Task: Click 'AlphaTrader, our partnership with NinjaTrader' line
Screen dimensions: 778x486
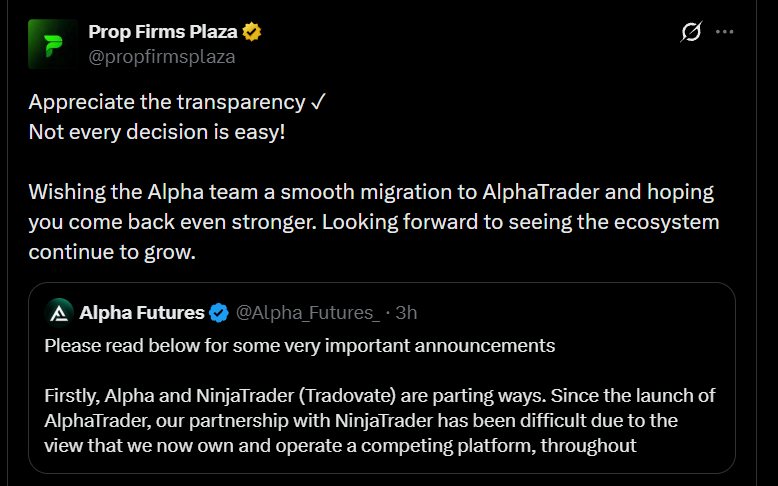Action: tap(361, 420)
